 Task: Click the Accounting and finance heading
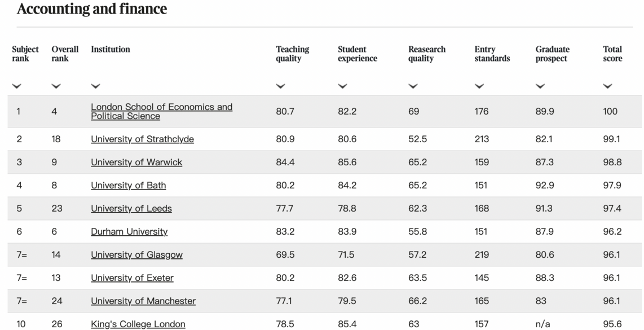pyautogui.click(x=92, y=9)
